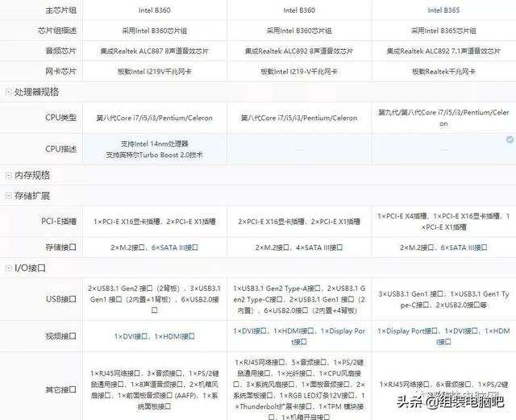Open 1×Display Port接口 link in third column

(408, 331)
